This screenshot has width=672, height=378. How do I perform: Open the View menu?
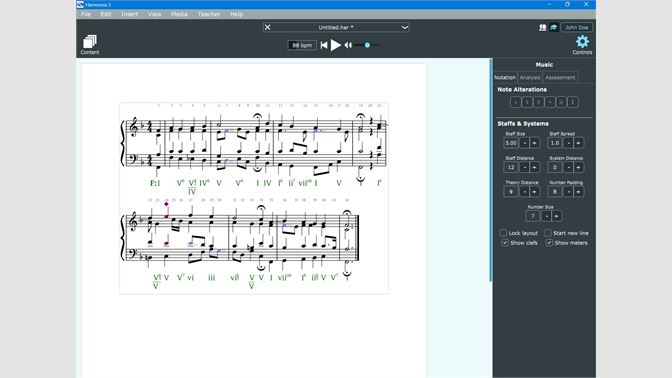(154, 14)
